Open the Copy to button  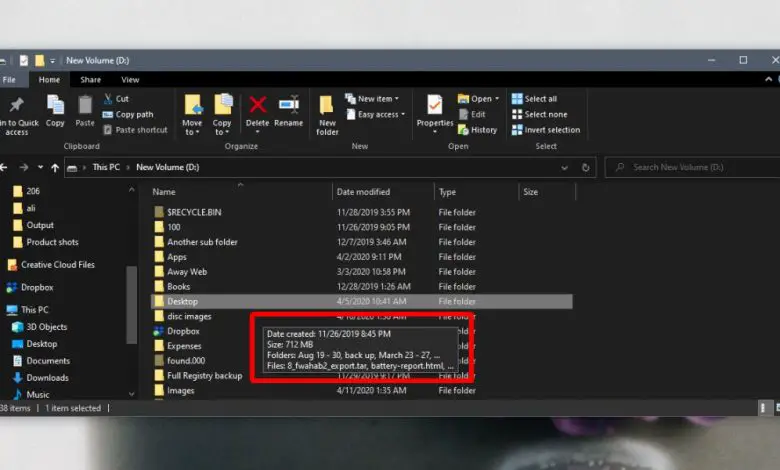coord(222,114)
